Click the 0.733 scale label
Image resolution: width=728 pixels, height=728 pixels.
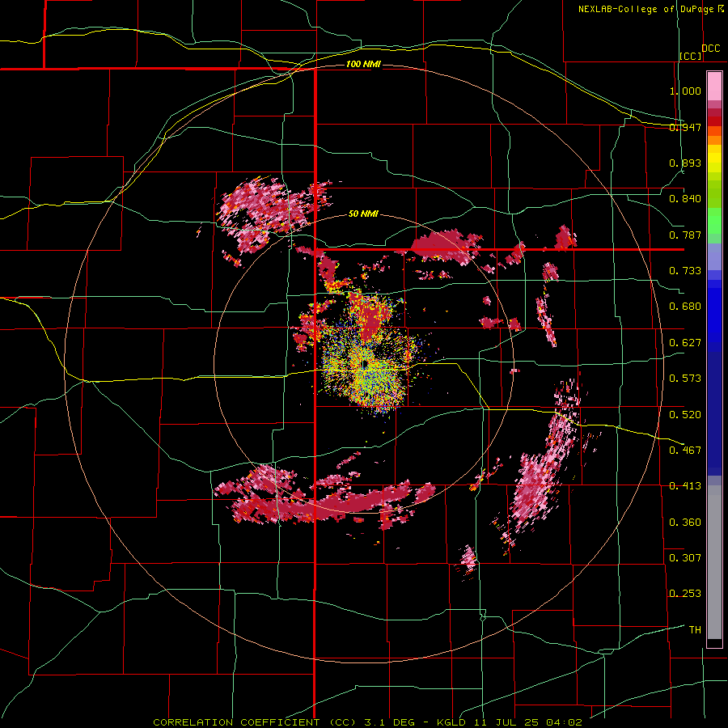click(x=685, y=271)
